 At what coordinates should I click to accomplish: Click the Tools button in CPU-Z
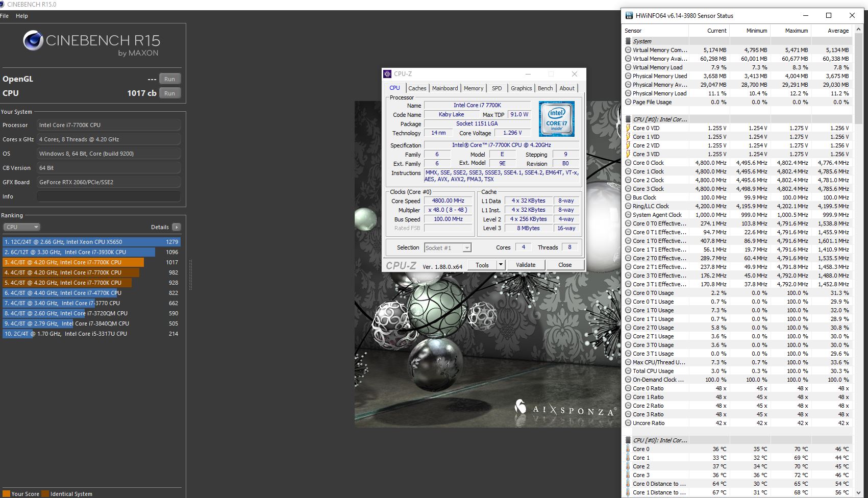482,265
